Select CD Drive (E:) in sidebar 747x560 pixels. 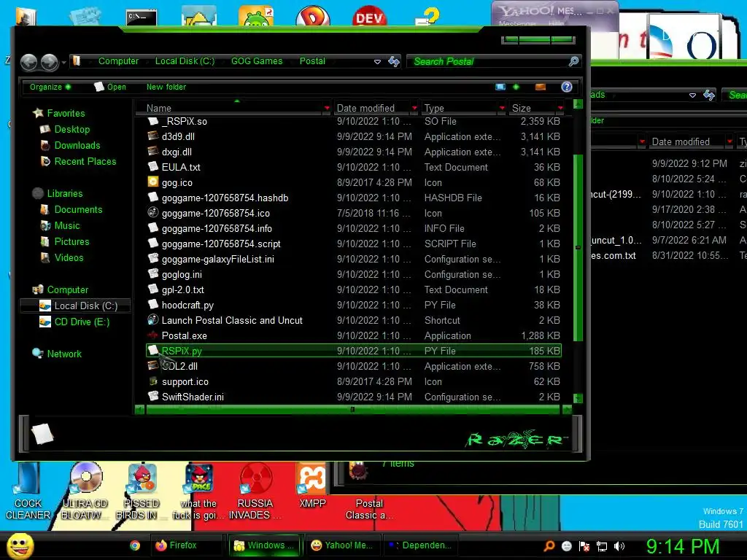82,322
